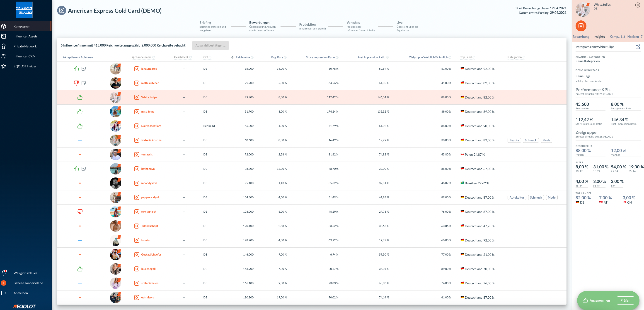Toggle thumbs-down status for ferntastisch
This screenshot has width=644, height=310.
coord(80,212)
